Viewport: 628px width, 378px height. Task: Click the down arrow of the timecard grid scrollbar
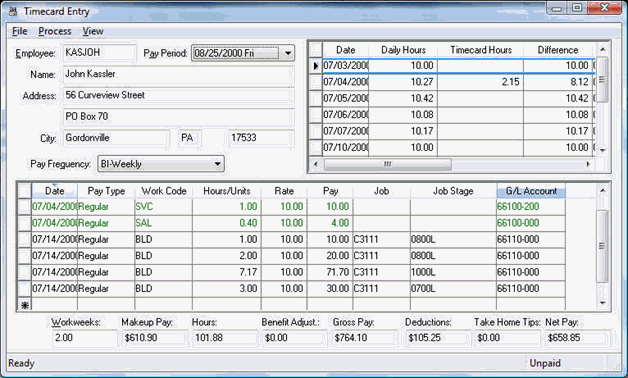click(602, 303)
